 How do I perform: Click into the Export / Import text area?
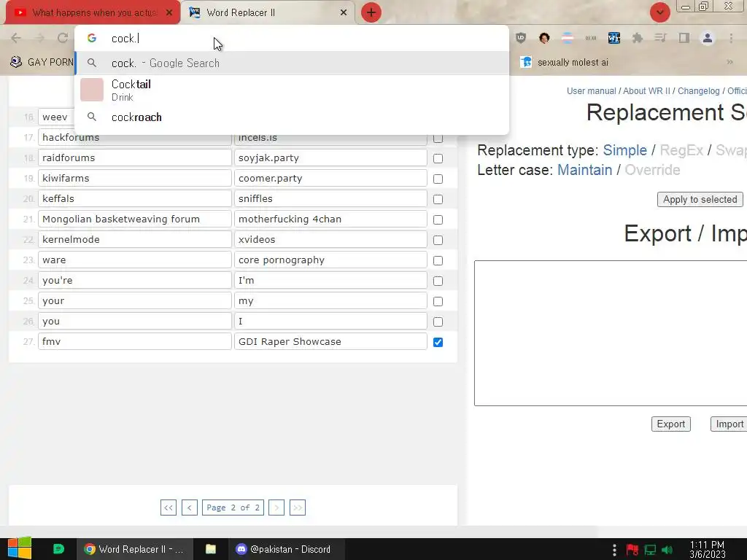click(x=611, y=333)
